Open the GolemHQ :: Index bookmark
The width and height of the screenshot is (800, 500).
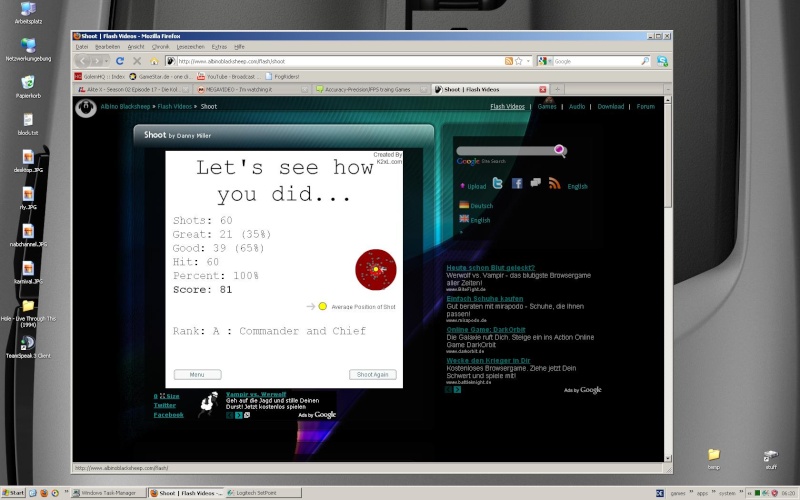coord(99,77)
